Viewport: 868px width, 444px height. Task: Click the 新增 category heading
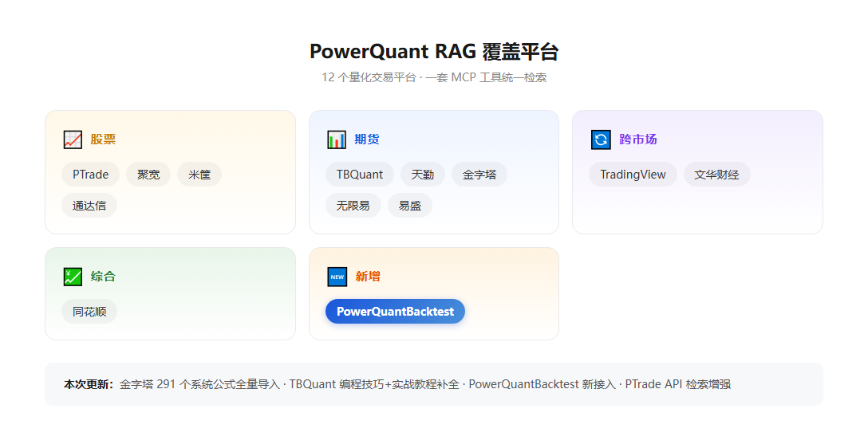click(x=368, y=277)
